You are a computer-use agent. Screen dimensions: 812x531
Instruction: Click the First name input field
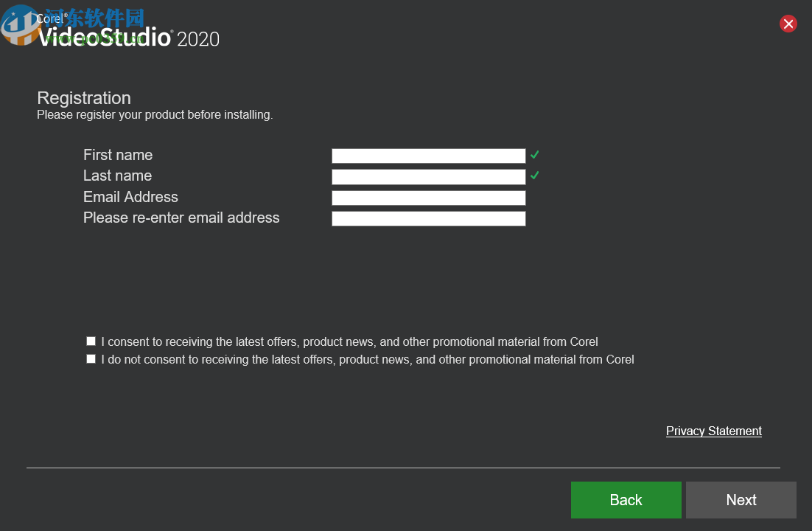pos(428,156)
